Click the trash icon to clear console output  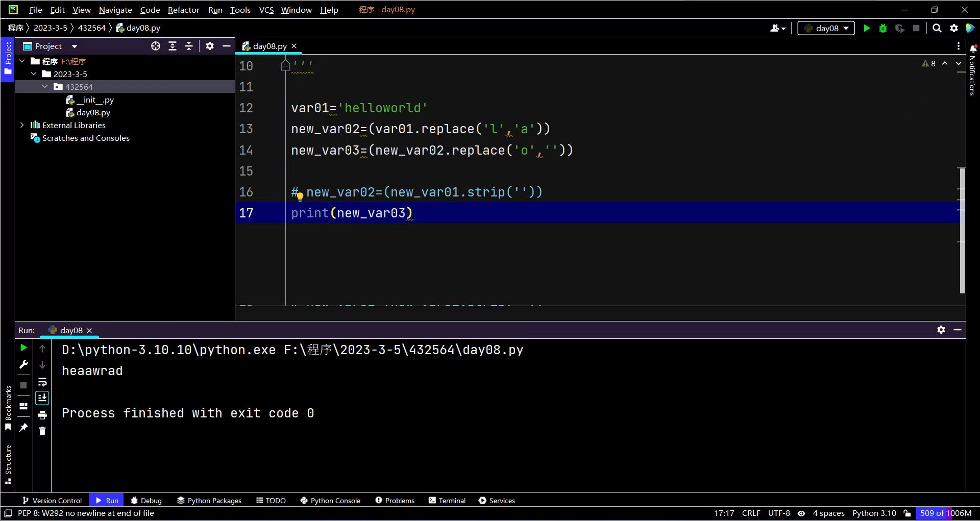tap(42, 431)
